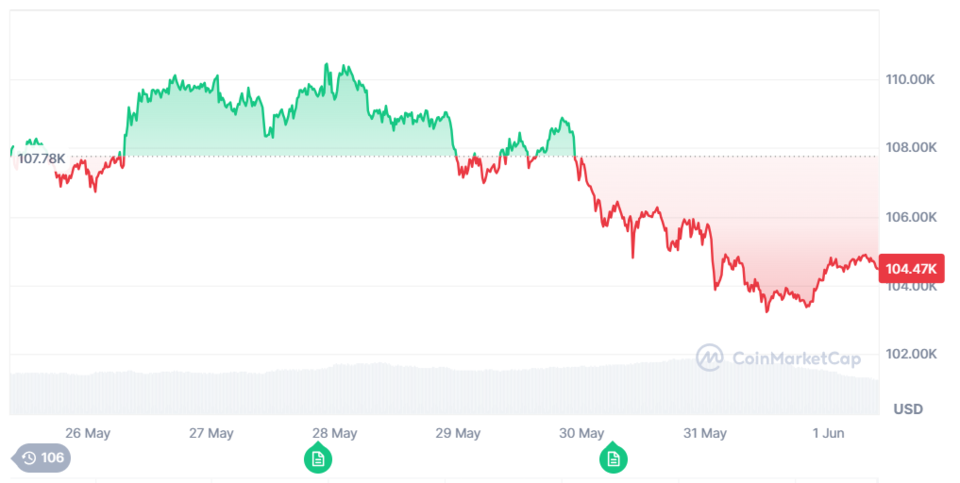Click the 108.00K price axis label
960x483 pixels.
pyautogui.click(x=910, y=148)
